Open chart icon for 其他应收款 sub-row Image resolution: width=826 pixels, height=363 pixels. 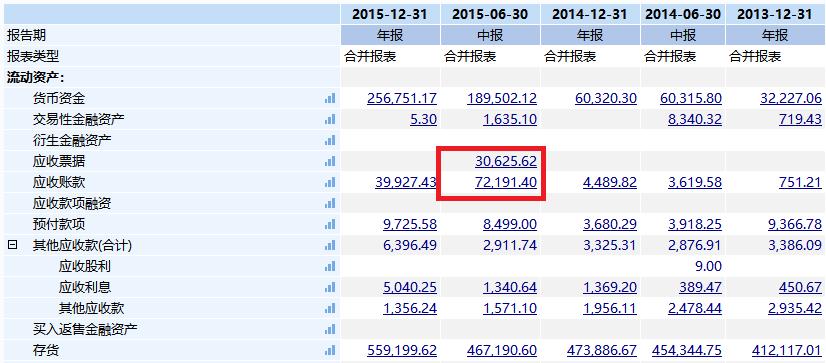pos(330,309)
